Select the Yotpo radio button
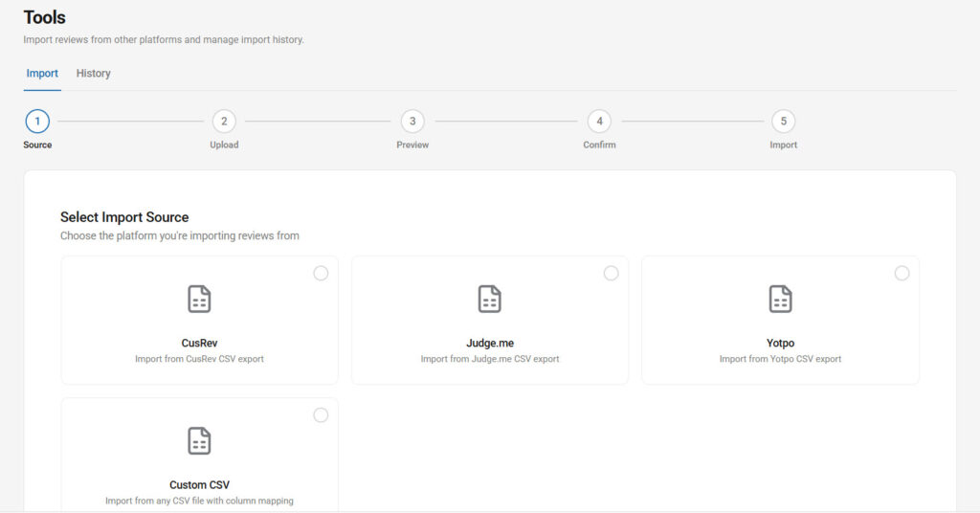This screenshot has height=513, width=980. coord(902,273)
